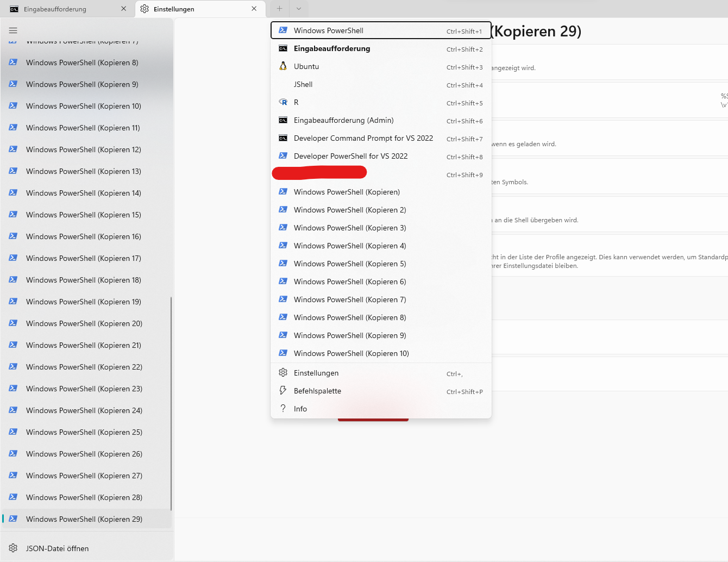Click PowerShell icon beside sidebar Kopieren 20
The image size is (728, 562).
[x=13, y=323]
